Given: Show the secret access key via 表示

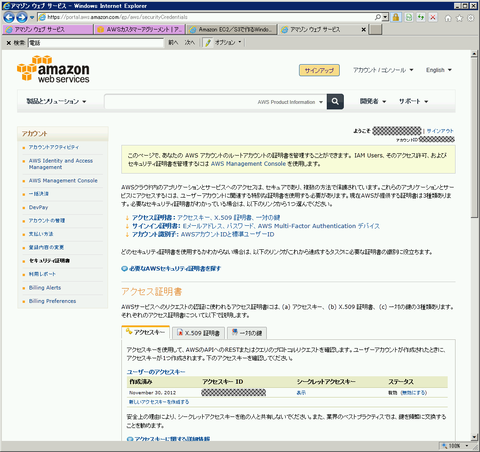Looking at the screenshot, I should (301, 393).
